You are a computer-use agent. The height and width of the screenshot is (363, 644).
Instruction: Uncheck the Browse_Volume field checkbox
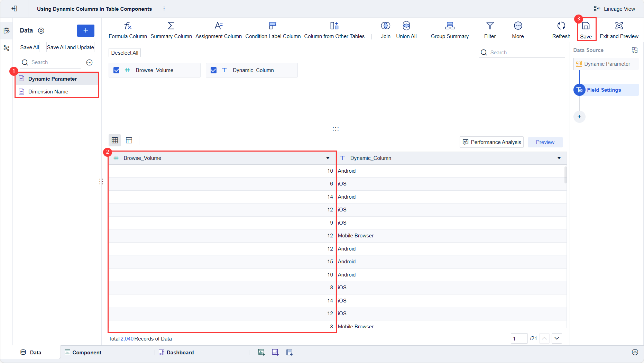(117, 70)
